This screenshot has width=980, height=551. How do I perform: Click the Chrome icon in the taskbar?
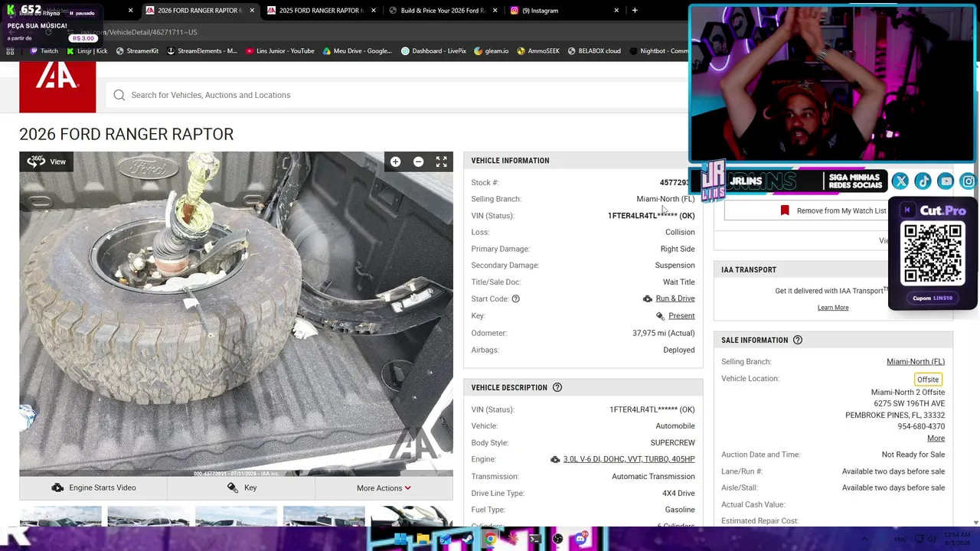coord(490,540)
